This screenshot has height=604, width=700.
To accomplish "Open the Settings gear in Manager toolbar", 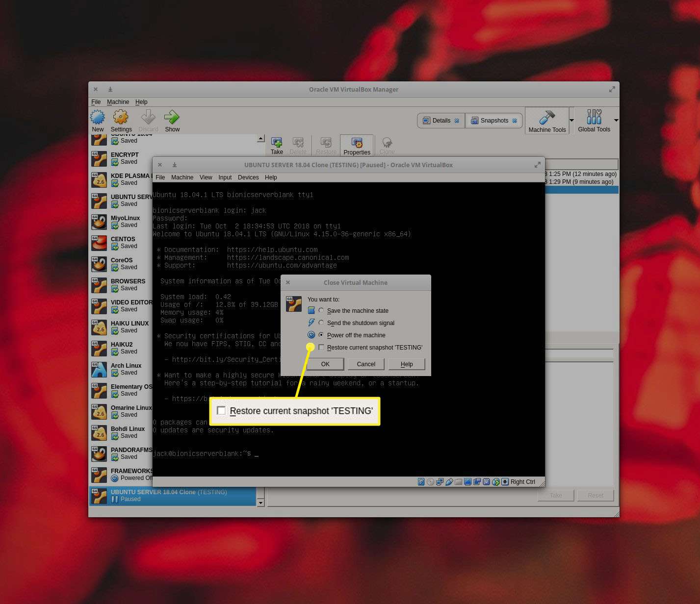I will tap(121, 117).
